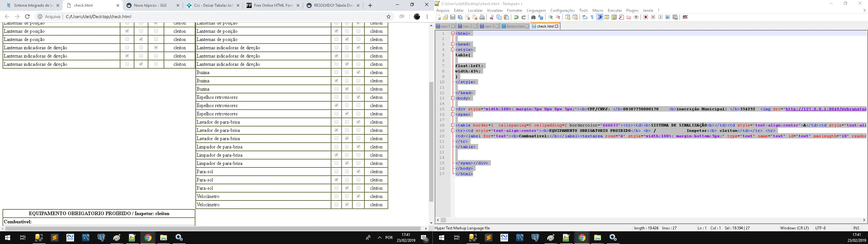Screen dimensions: 868x244
Task: Click the Cut scissors icon
Action: tap(492, 17)
